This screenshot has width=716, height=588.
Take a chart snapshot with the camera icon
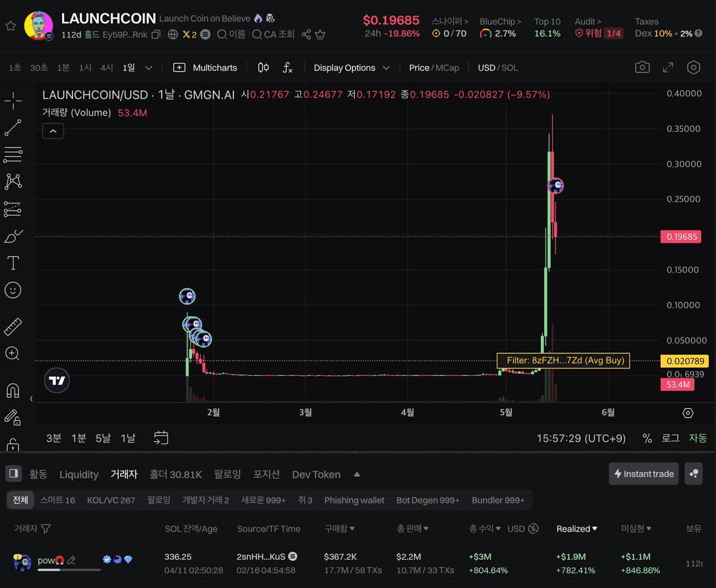pos(642,68)
